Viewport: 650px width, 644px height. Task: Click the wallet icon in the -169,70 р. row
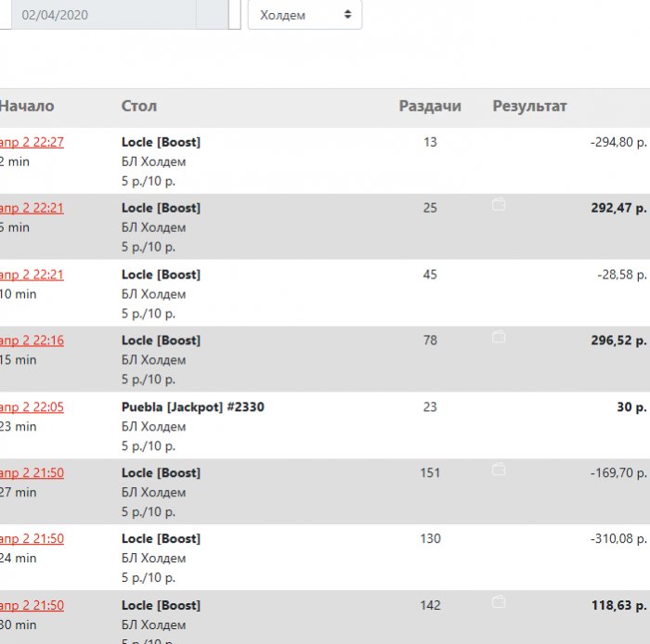point(499,470)
